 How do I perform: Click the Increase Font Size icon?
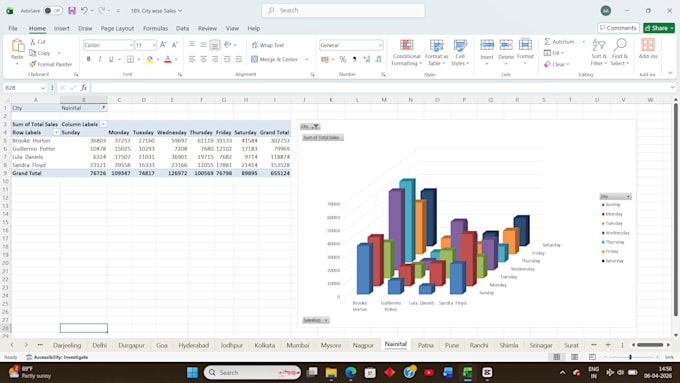tap(163, 45)
